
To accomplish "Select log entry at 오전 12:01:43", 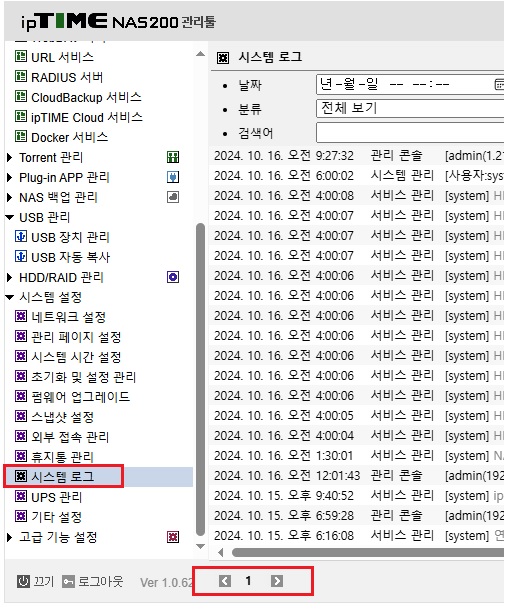I will [x=357, y=476].
